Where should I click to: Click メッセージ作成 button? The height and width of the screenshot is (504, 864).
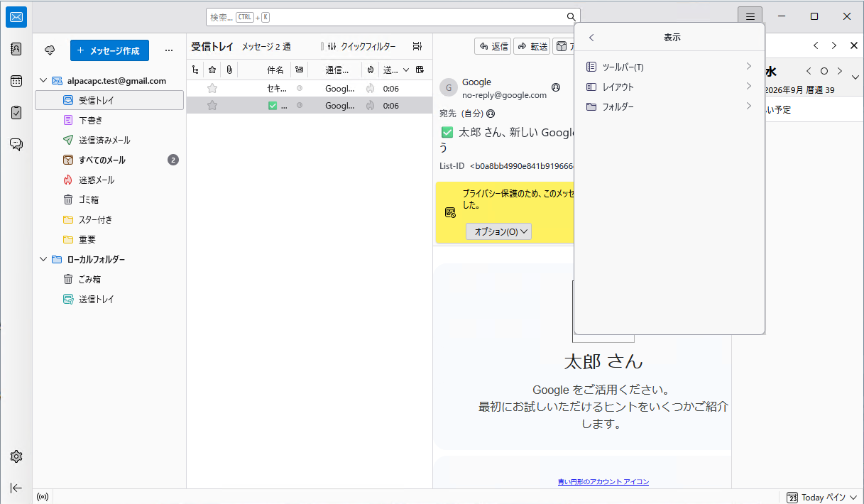[109, 50]
